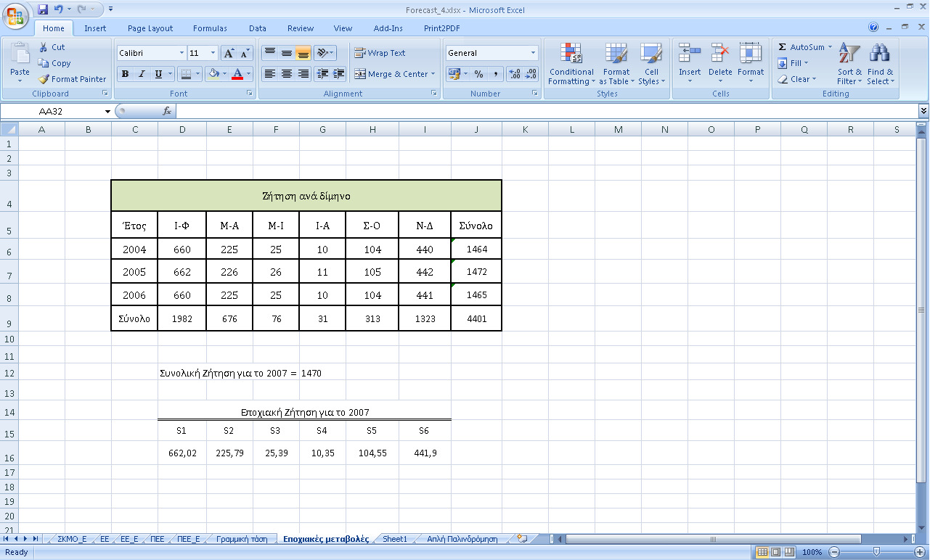This screenshot has height=560, width=930.
Task: Adjust the zoom slider handle
Action: click(x=876, y=553)
